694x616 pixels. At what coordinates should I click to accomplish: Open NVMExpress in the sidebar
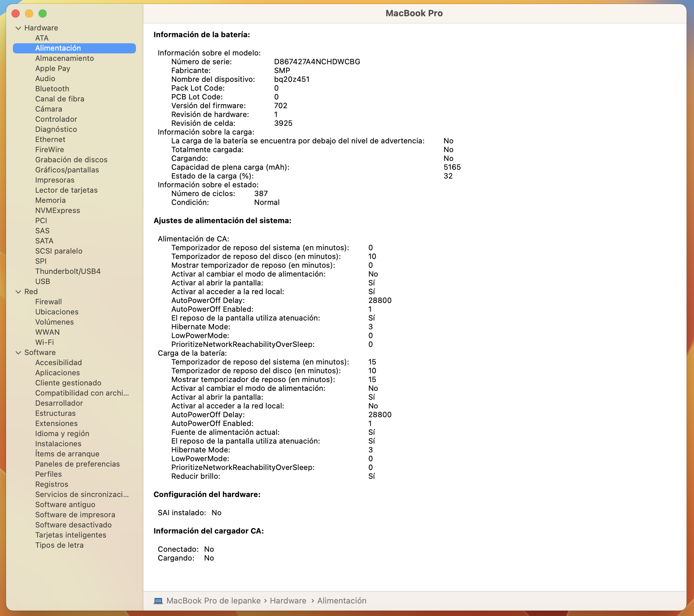click(58, 210)
